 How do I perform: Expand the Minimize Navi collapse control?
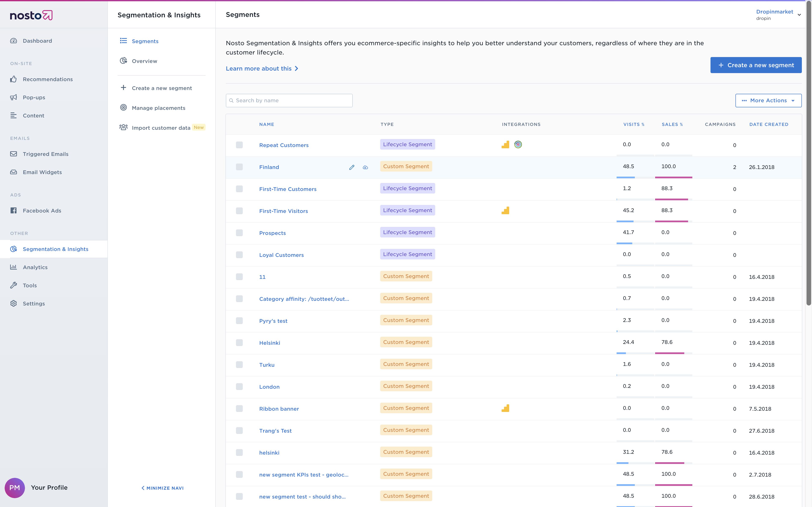(x=162, y=488)
